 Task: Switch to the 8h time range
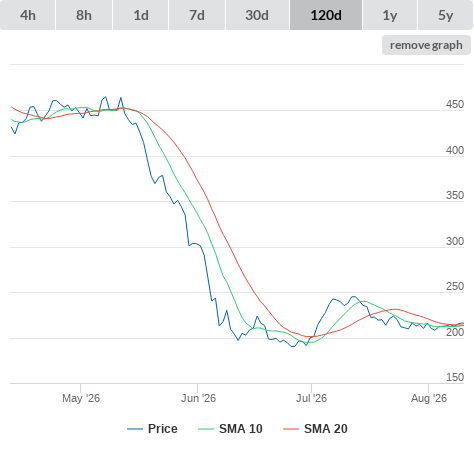[84, 15]
